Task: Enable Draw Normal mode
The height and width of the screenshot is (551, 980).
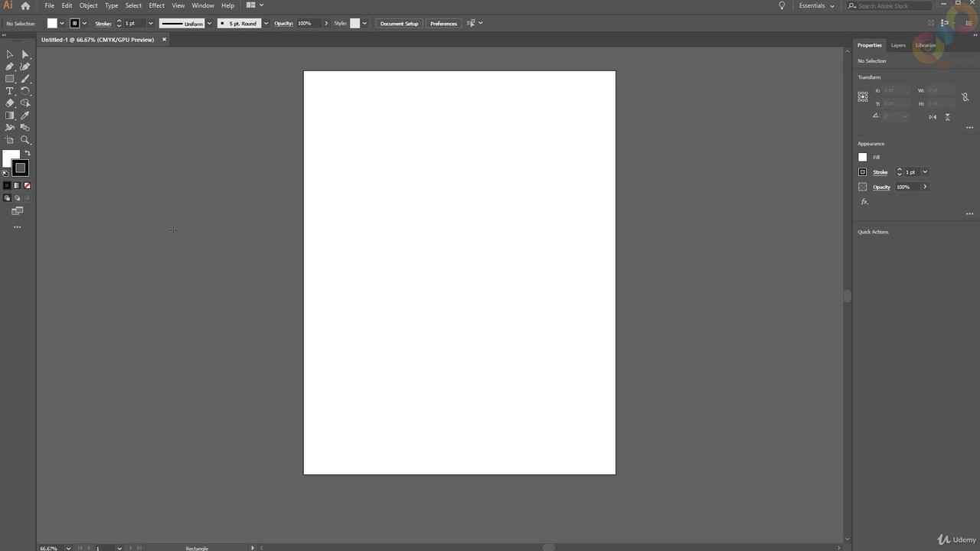Action: 7,198
